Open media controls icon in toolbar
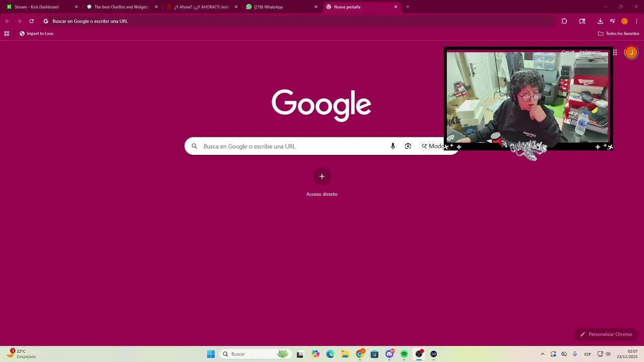This screenshot has width=644, height=362. pyautogui.click(x=612, y=21)
